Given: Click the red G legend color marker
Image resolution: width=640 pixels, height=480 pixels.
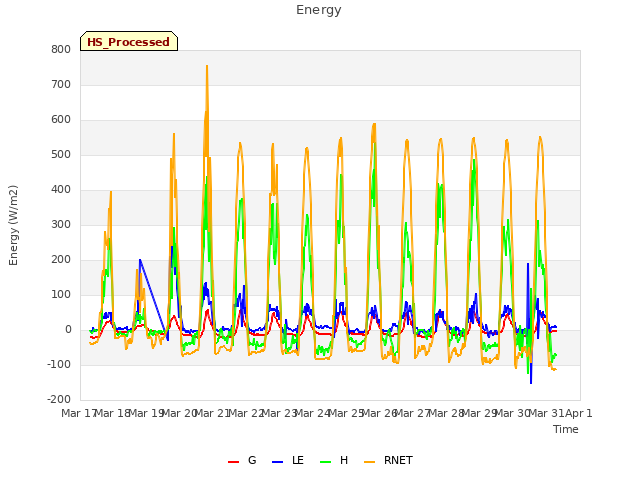Looking at the screenshot, I should tap(233, 462).
